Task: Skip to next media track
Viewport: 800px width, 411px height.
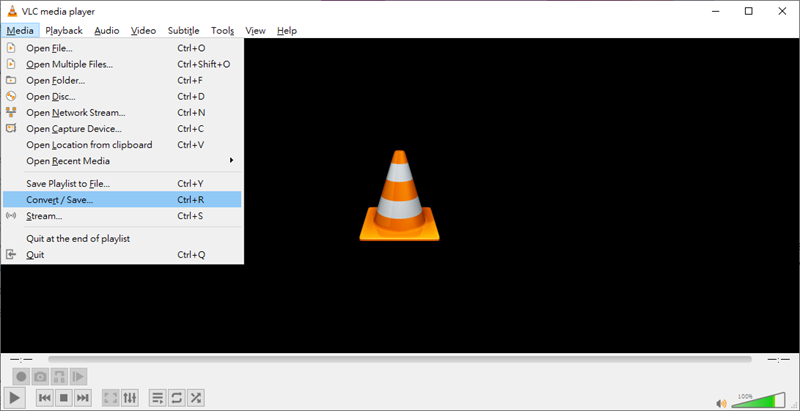Action: (83, 397)
